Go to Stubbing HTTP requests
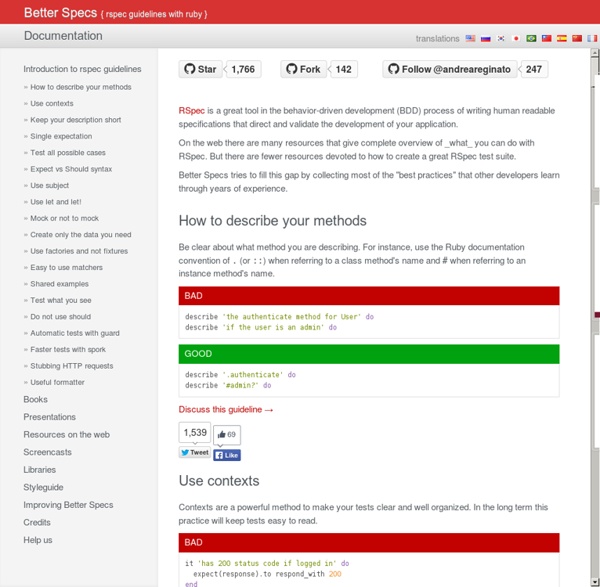 [x=72, y=366]
